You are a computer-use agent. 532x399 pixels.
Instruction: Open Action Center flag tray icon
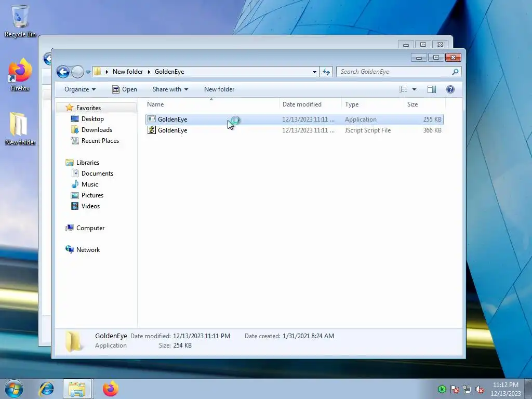[x=455, y=389]
